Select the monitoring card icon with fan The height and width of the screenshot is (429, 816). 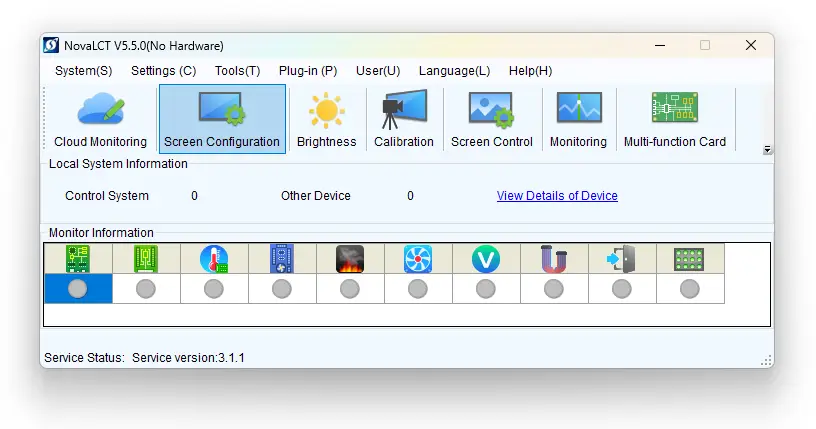click(x=282, y=259)
